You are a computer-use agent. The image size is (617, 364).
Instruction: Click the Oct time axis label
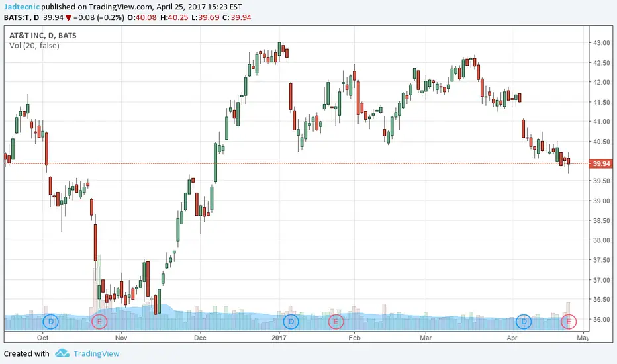[42, 338]
